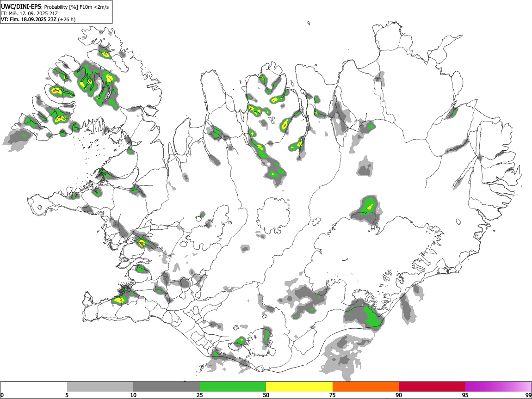This screenshot has width=532, height=399.
Task: Click the legend value '10'
Action: click(x=133, y=395)
